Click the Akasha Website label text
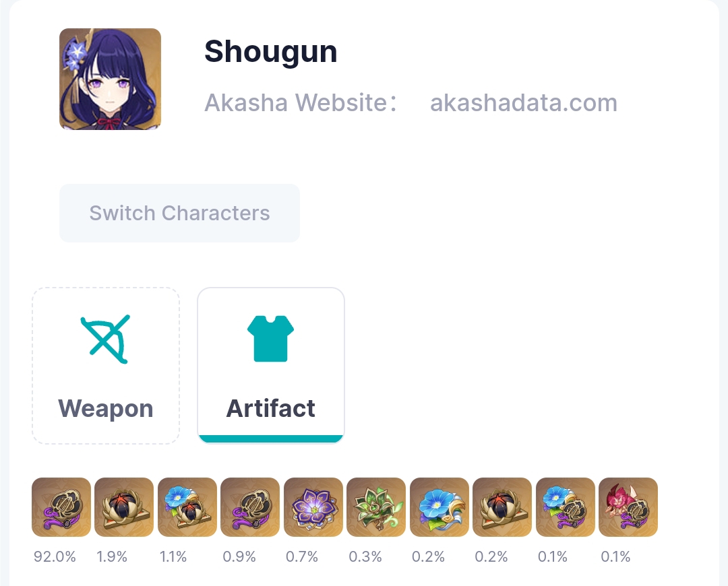The height and width of the screenshot is (586, 728). coord(301,102)
